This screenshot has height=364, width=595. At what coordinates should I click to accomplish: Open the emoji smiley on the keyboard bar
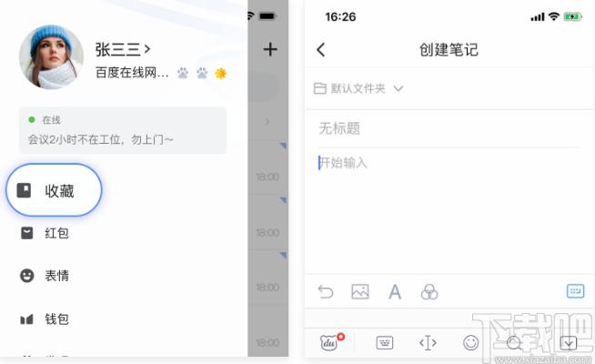coord(471,343)
